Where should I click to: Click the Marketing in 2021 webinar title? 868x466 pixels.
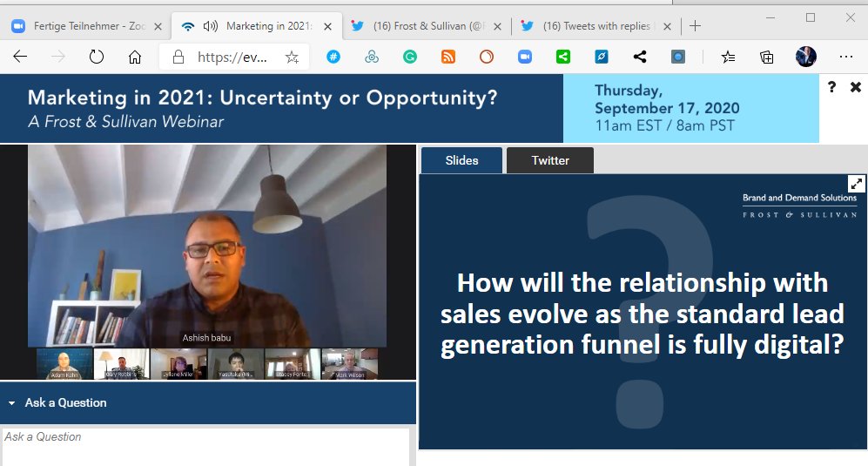(262, 98)
